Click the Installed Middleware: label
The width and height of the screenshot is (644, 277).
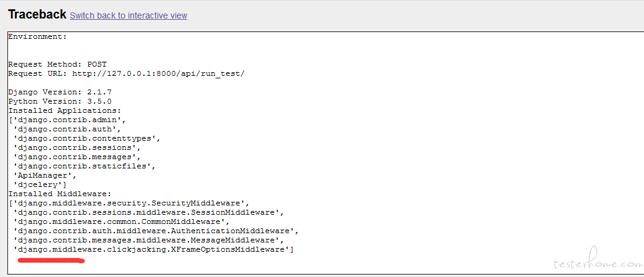(59, 194)
